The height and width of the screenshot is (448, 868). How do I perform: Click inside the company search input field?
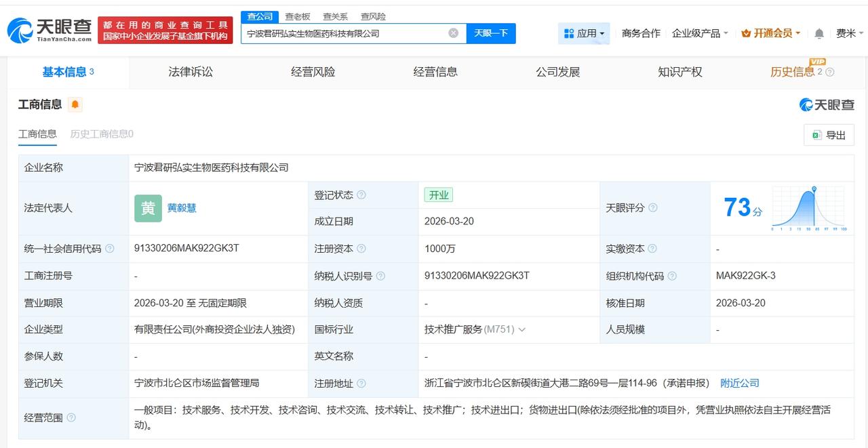coord(346,33)
